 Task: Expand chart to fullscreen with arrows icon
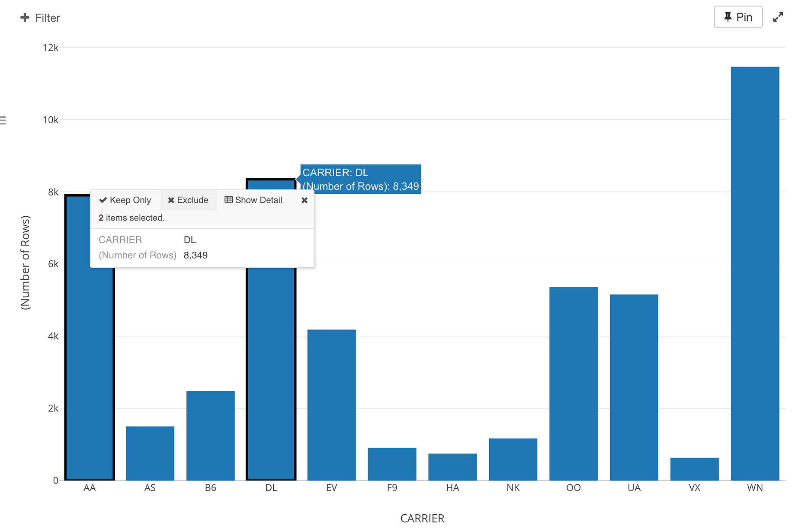(778, 17)
